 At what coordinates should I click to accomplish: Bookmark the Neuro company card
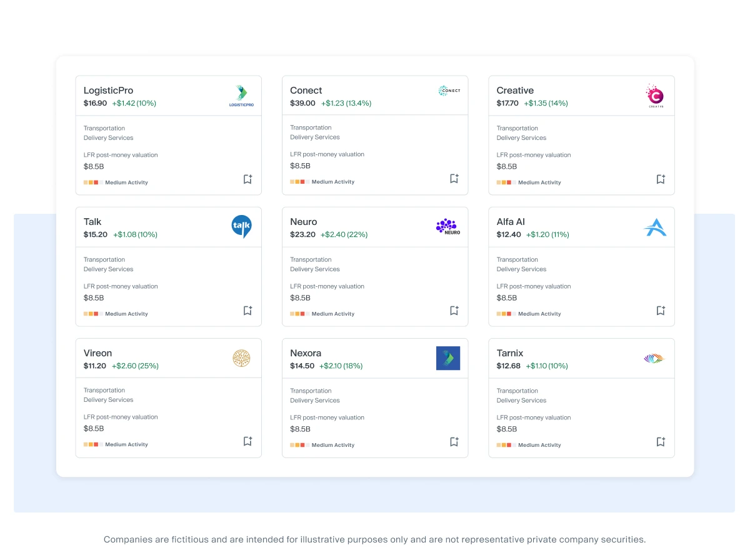pyautogui.click(x=454, y=311)
